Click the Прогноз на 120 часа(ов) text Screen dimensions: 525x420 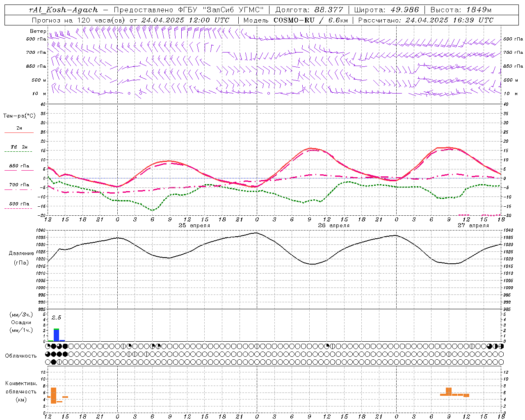coord(79,20)
